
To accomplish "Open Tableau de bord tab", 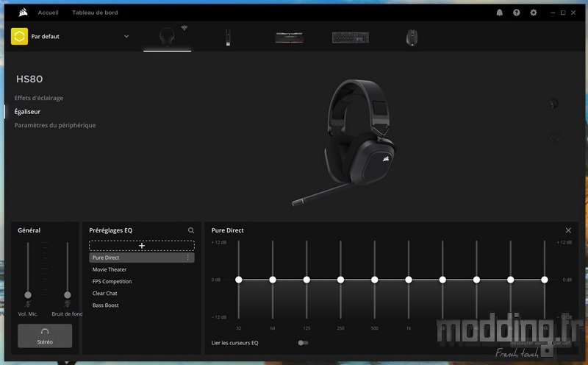I will [x=95, y=13].
